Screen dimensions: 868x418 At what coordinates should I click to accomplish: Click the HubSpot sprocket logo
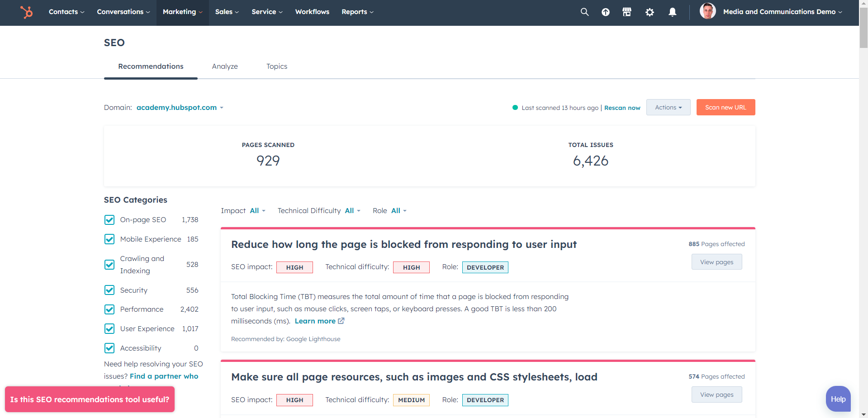pos(27,12)
